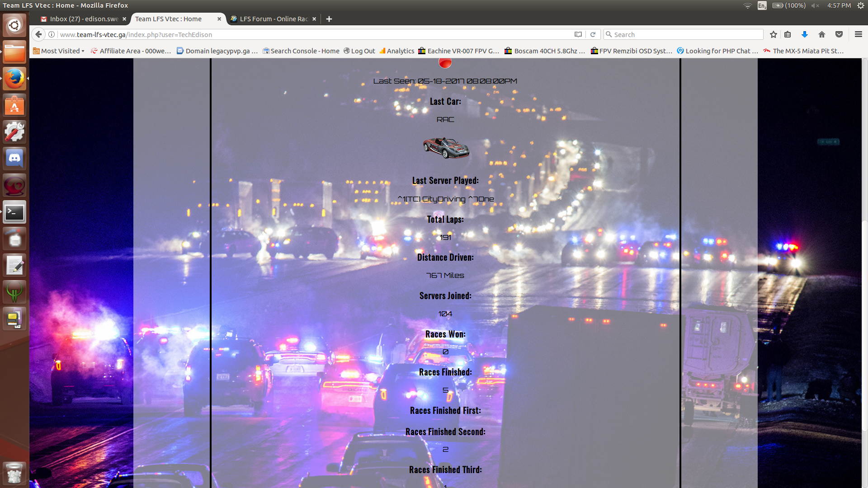This screenshot has height=488, width=868.
Task: Show site information icon in the address bar
Action: tap(52, 34)
